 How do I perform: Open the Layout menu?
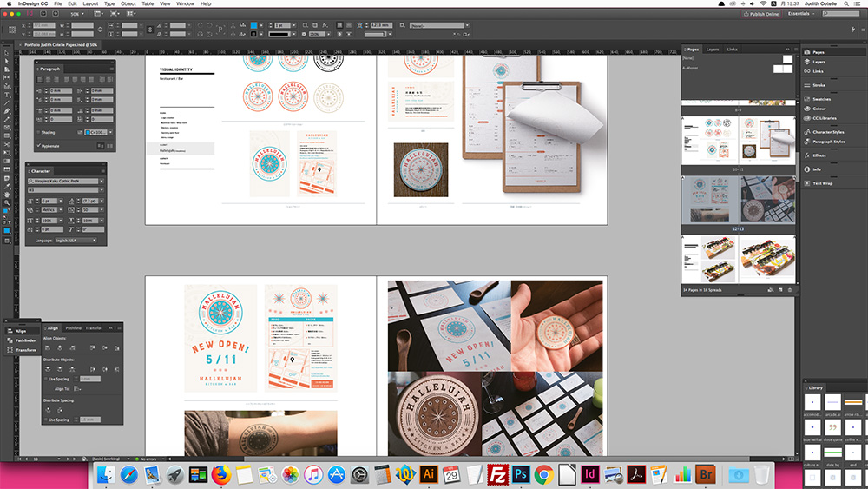click(90, 3)
